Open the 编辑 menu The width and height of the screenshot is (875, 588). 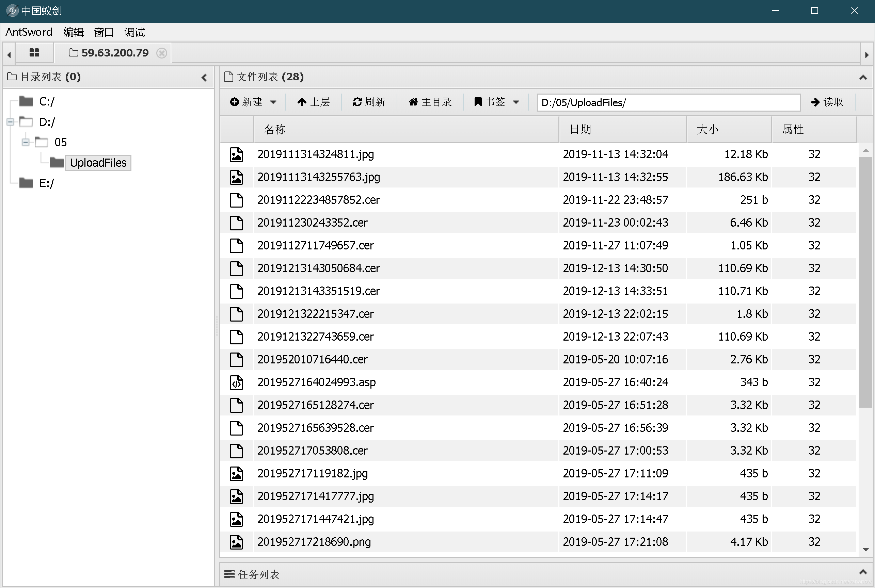click(74, 32)
